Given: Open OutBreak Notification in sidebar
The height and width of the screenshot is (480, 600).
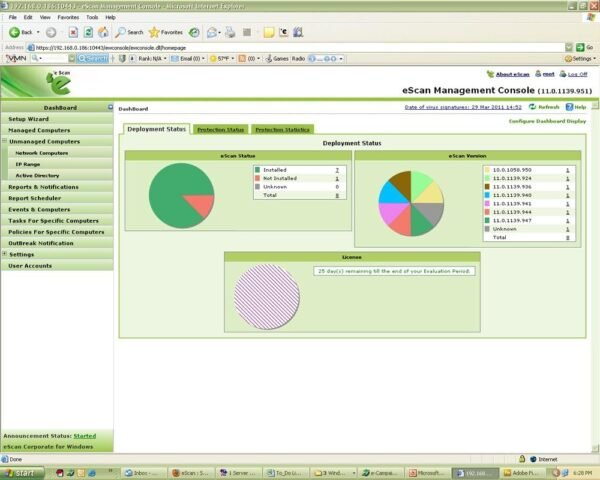Looking at the screenshot, I should (x=57, y=243).
